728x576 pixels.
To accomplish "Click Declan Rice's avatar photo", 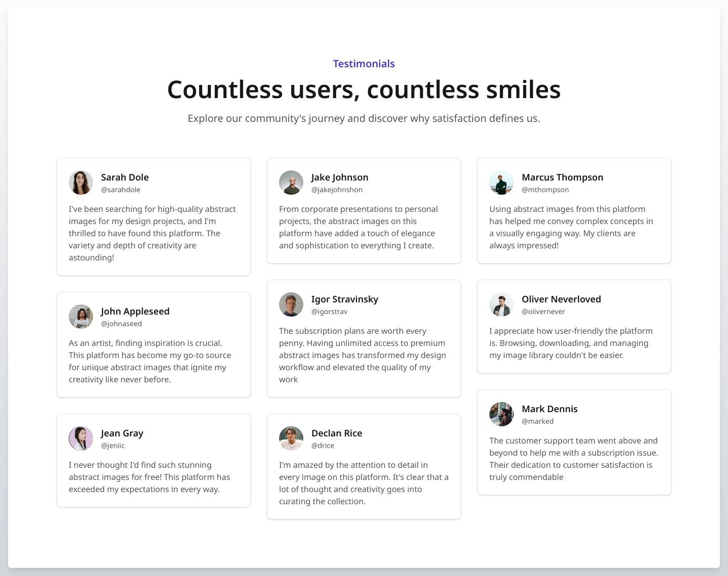I will coord(291,438).
